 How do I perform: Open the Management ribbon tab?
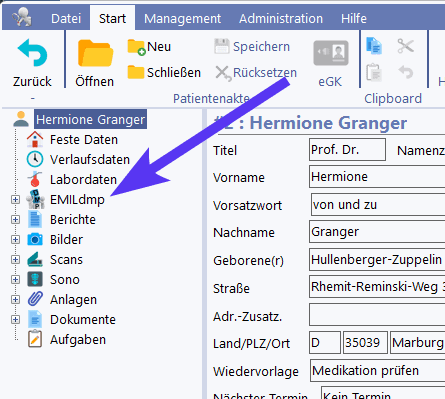pos(182,19)
